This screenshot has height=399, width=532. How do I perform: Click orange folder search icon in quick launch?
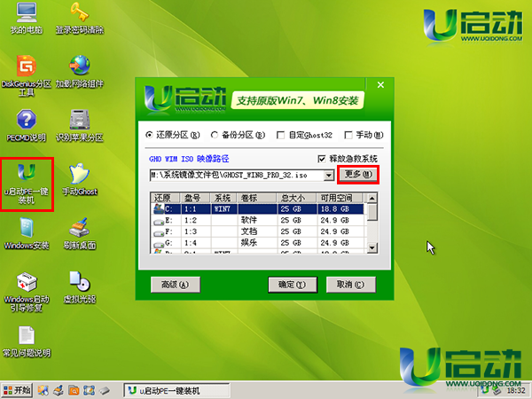[74, 390]
